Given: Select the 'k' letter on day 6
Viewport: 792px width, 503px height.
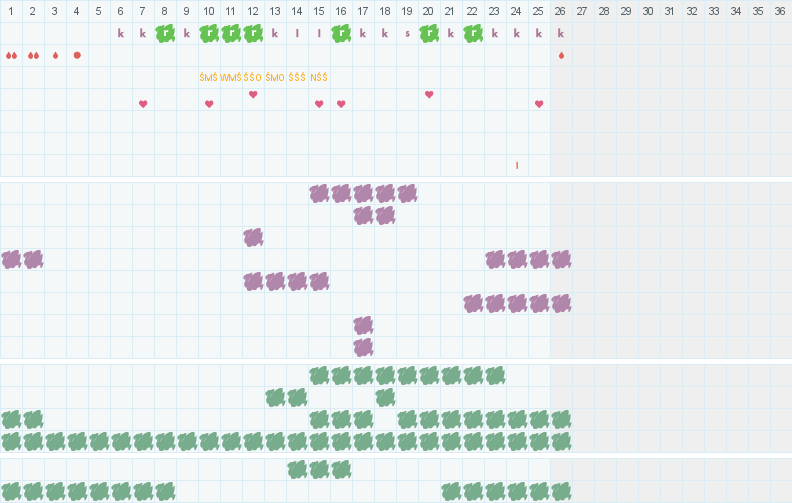Looking at the screenshot, I should 121,33.
